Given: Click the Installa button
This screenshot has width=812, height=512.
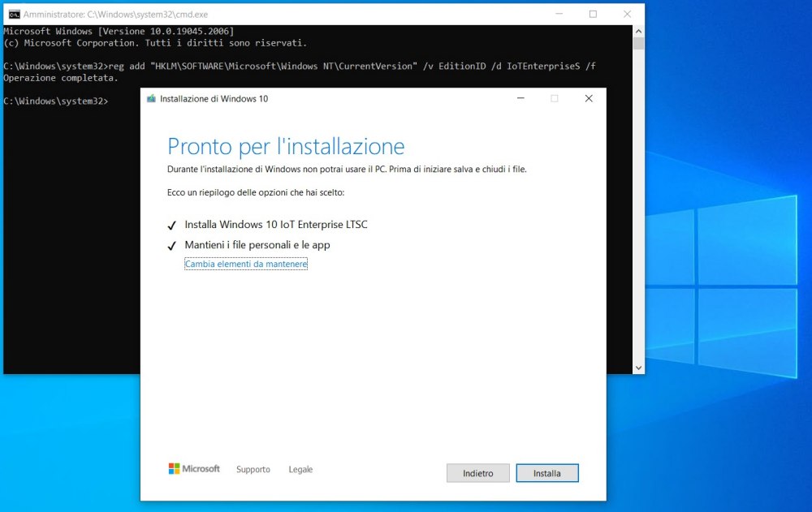Looking at the screenshot, I should [546, 473].
